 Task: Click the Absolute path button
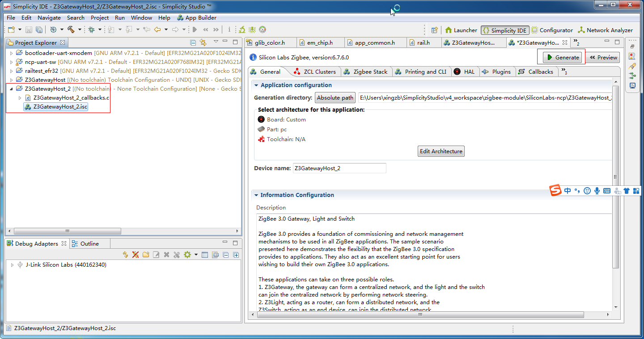click(x=335, y=98)
